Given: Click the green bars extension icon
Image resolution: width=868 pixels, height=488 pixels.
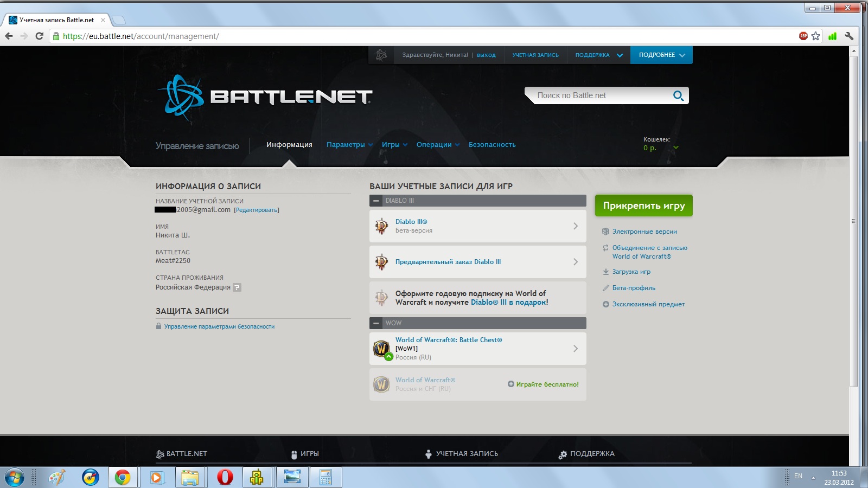Looking at the screenshot, I should coord(832,36).
